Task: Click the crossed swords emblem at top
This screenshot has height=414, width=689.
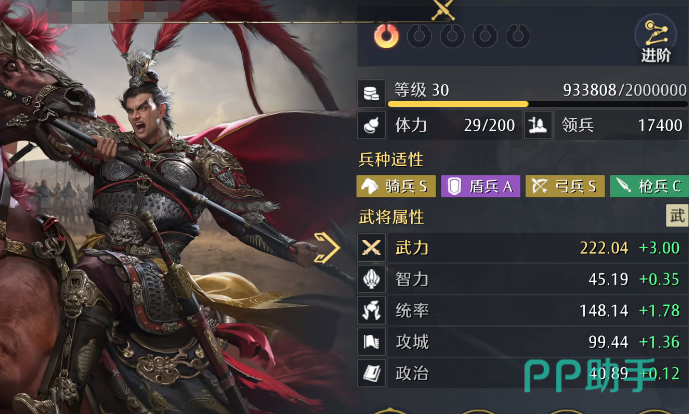Action: 442,10
